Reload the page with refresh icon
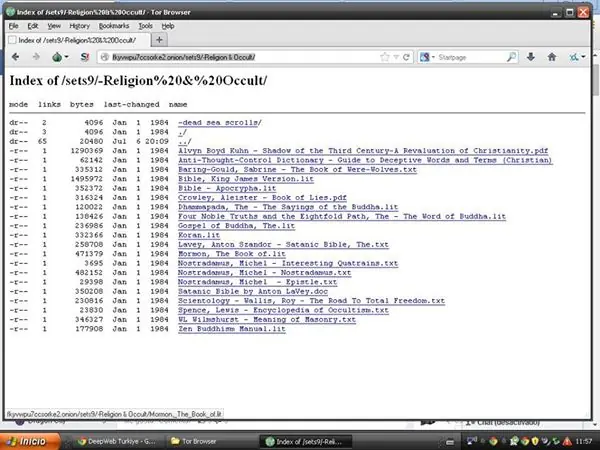The width and height of the screenshot is (600, 450). point(406,57)
